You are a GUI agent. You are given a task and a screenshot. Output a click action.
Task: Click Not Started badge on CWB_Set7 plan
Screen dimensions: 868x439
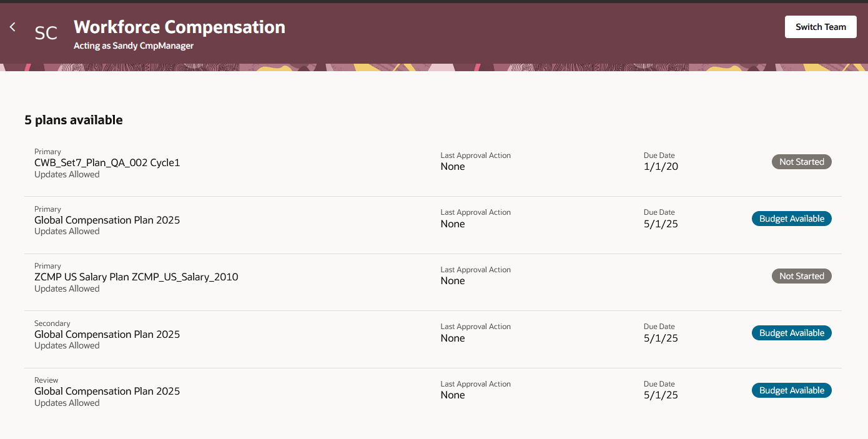click(801, 162)
